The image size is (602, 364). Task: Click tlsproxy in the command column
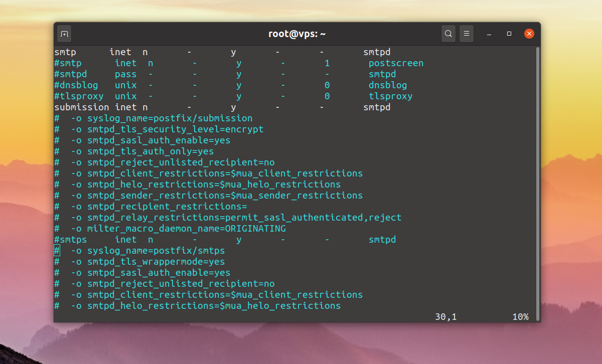(390, 96)
